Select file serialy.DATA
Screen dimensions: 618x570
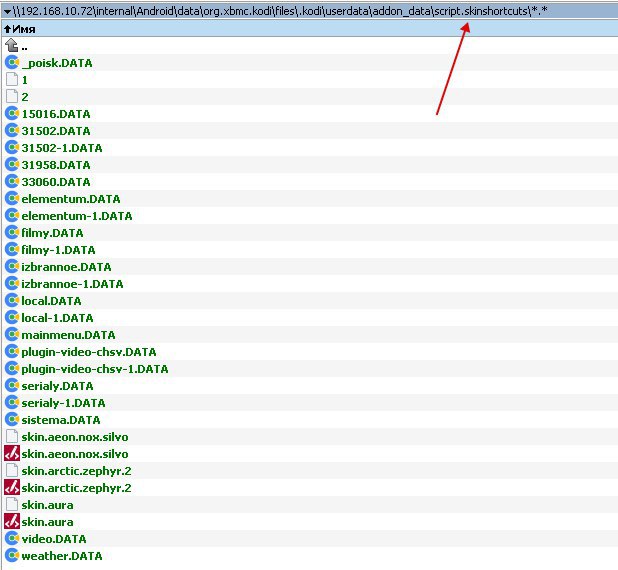[58, 386]
